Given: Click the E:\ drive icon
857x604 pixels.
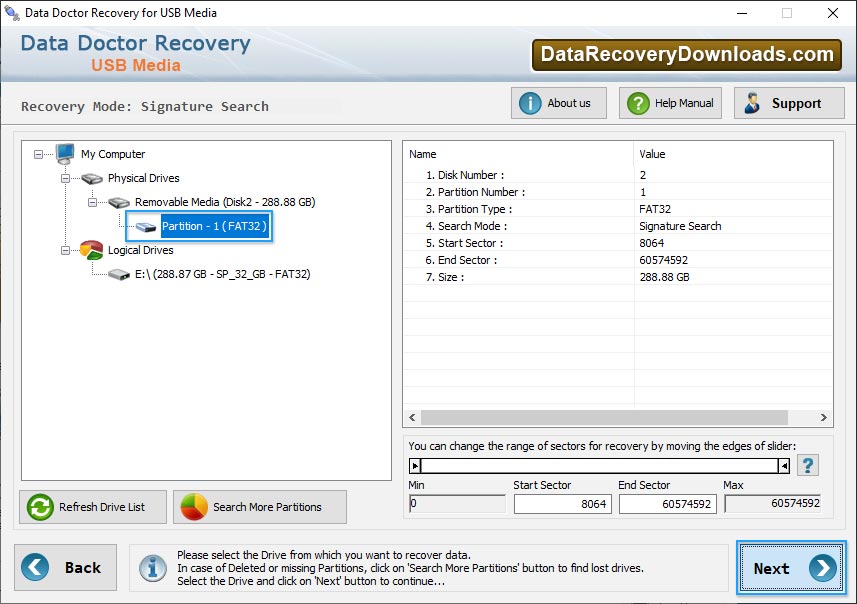Looking at the screenshot, I should [x=119, y=274].
